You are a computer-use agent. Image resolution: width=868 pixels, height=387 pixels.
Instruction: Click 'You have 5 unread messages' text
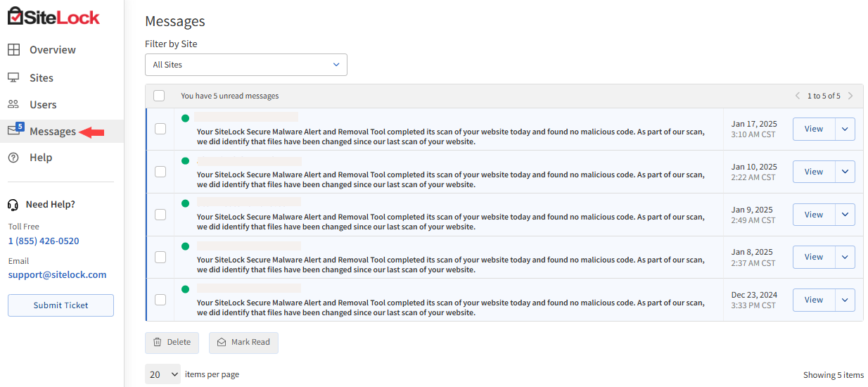point(230,96)
